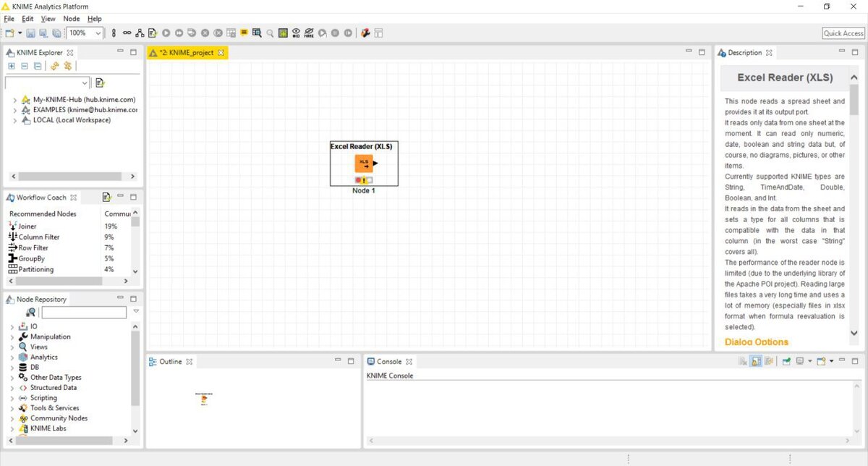868x466 pixels.
Task: Select the Structured Data category
Action: coord(53,388)
